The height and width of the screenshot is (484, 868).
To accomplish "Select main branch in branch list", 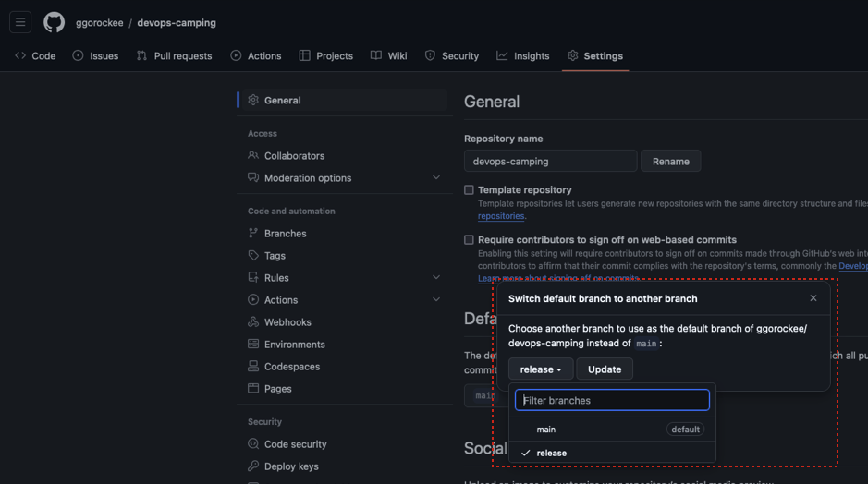I will [612, 430].
